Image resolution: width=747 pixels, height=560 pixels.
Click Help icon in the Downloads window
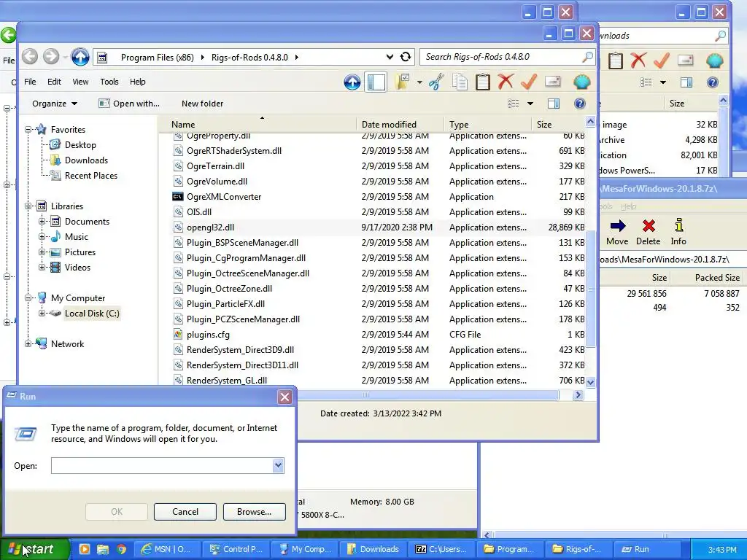[x=712, y=82]
